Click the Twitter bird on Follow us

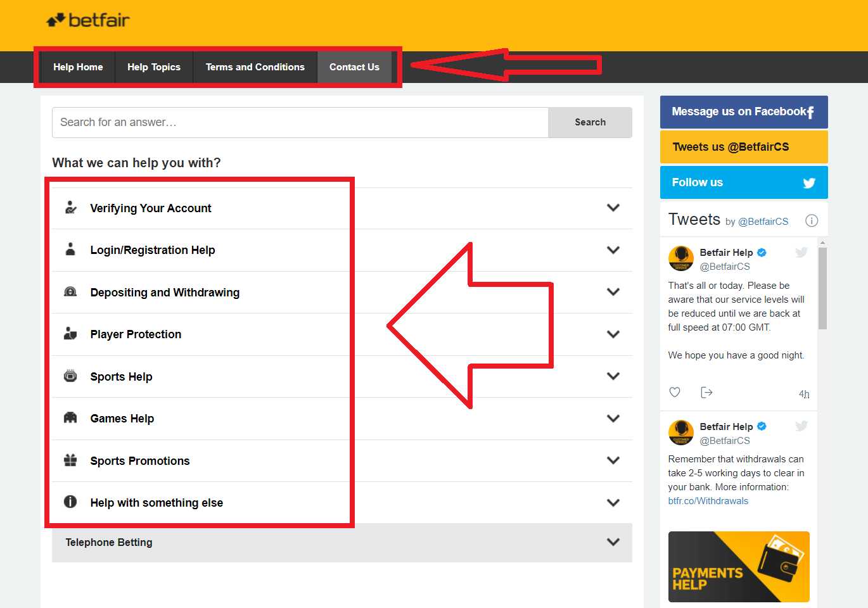tap(809, 183)
